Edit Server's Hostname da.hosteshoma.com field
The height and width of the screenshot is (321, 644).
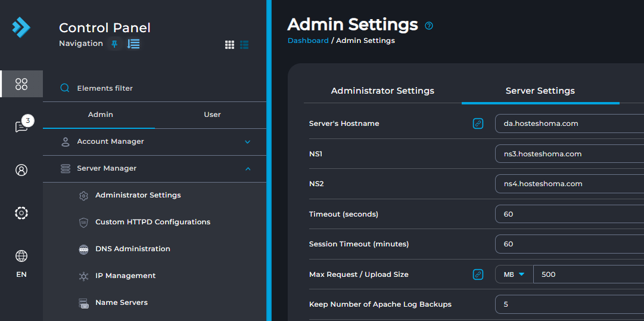click(x=570, y=124)
